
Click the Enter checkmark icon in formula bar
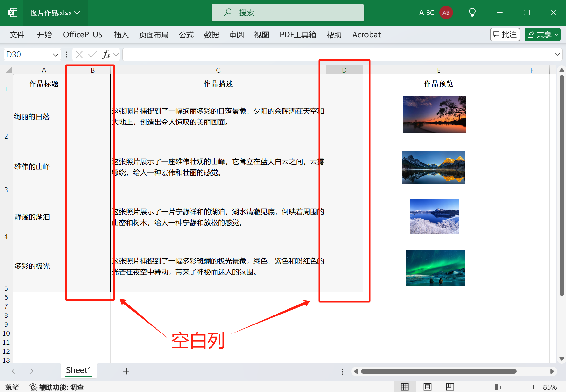pyautogui.click(x=93, y=54)
